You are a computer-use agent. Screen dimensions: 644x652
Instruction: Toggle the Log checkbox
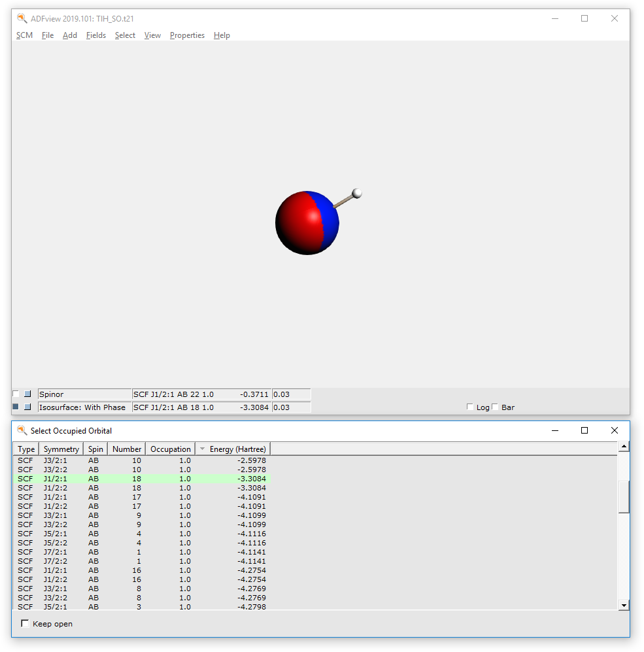click(470, 407)
